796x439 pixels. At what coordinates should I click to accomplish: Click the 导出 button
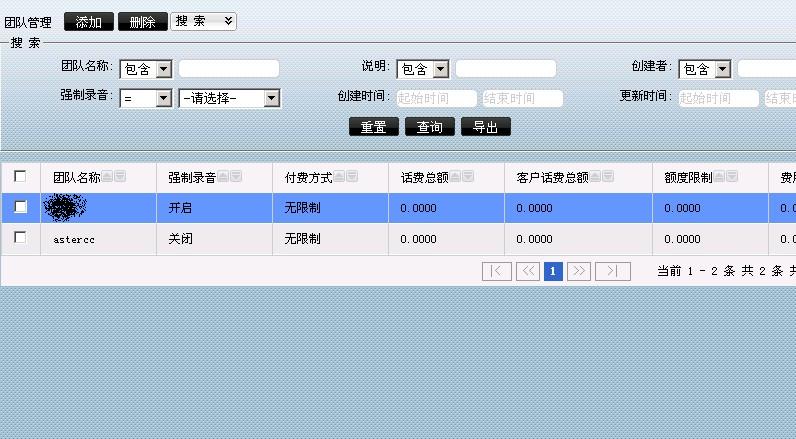point(486,127)
